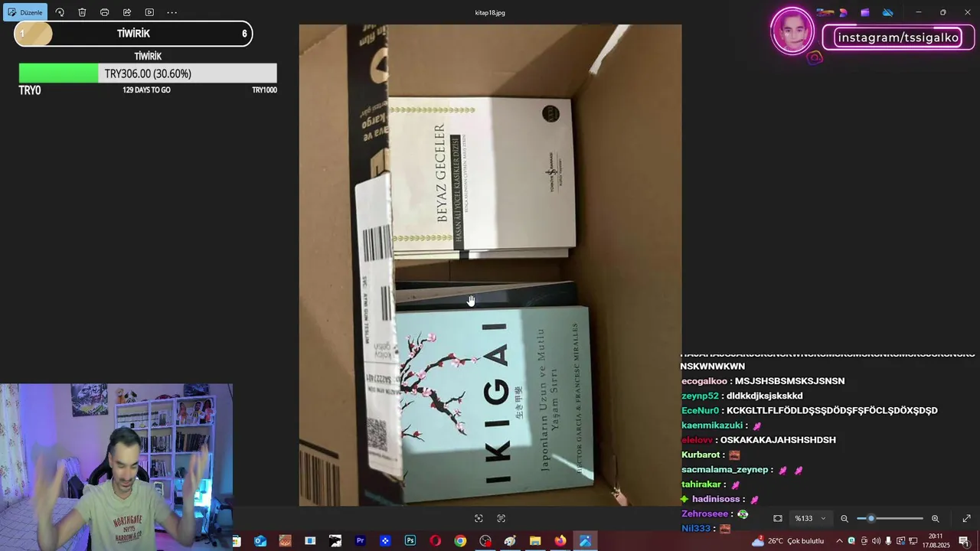Enter full screen with the expand arrows icon
This screenshot has width=980, height=551.
pyautogui.click(x=966, y=518)
